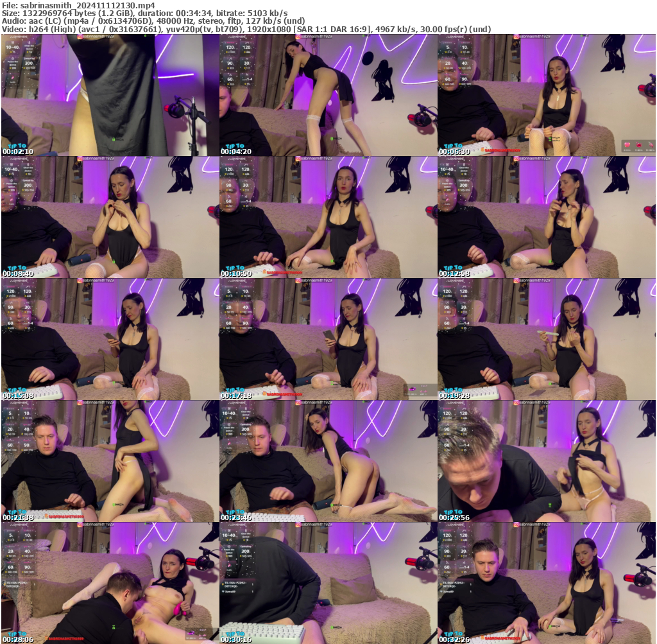Click the green lock icon in the first thumbnail
The width and height of the screenshot is (657, 644).
[114, 139]
